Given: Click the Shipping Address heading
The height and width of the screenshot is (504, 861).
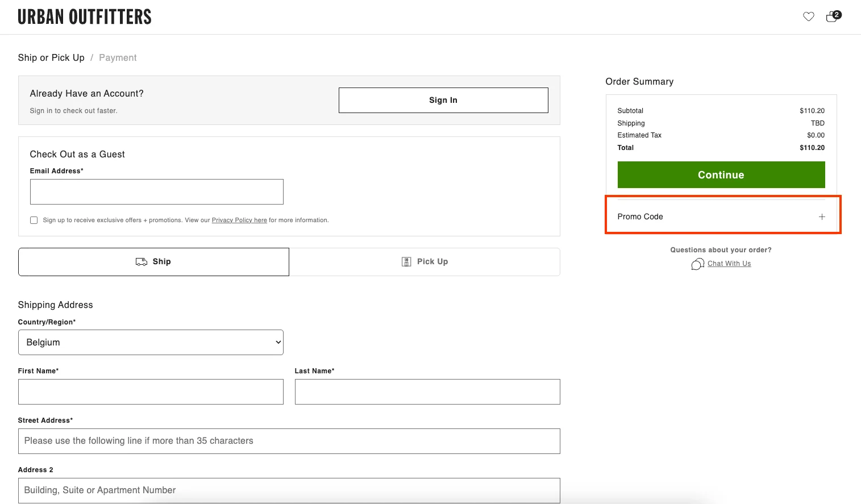Looking at the screenshot, I should coord(55,305).
